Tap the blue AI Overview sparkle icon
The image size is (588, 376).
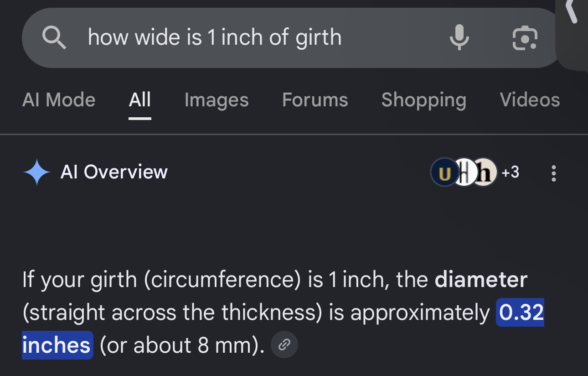tap(36, 172)
